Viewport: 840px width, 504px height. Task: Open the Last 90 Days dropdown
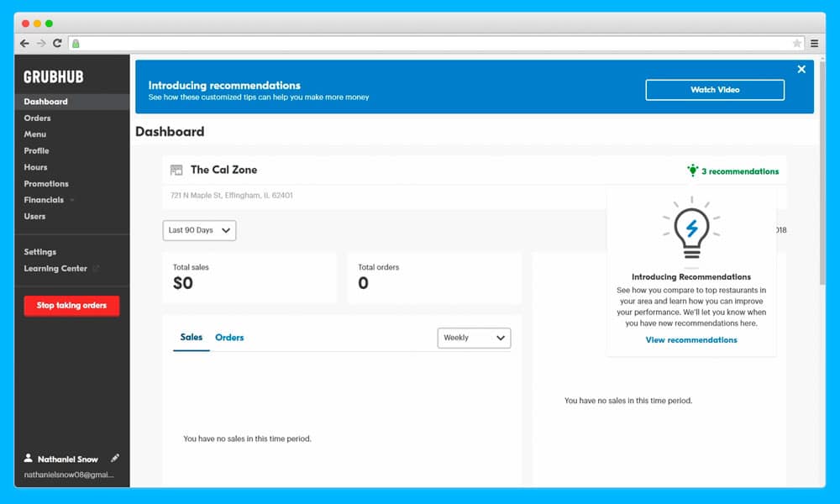[199, 230]
